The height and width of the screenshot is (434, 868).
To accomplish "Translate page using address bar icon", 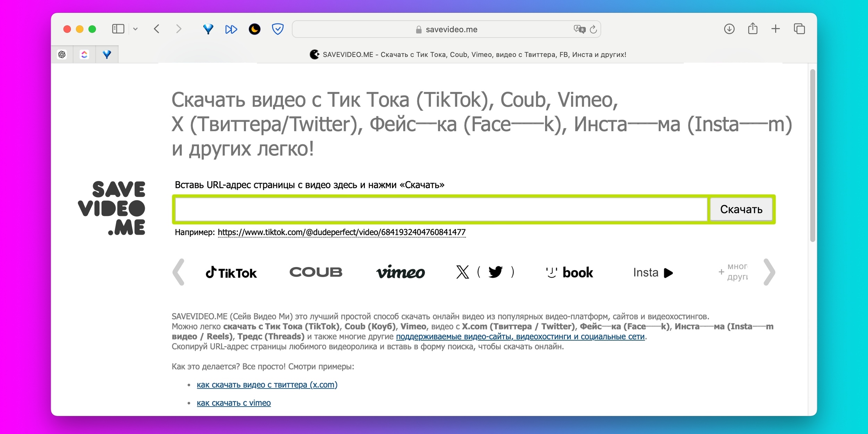I will pyautogui.click(x=579, y=29).
